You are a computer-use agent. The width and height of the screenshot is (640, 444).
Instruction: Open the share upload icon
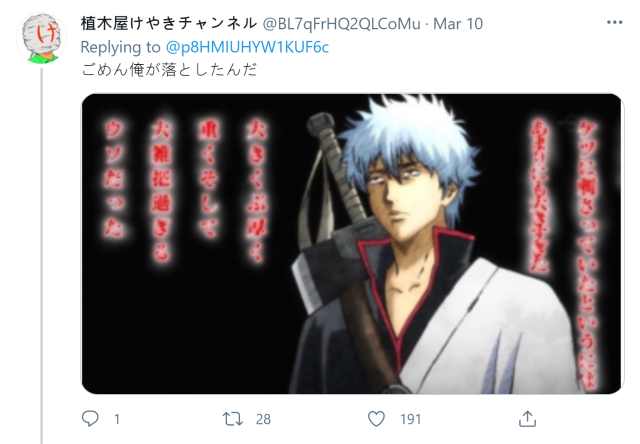tap(527, 419)
